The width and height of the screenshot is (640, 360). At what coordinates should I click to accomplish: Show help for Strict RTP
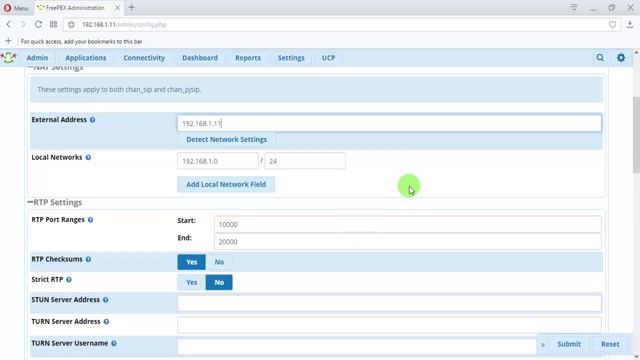pyautogui.click(x=69, y=280)
